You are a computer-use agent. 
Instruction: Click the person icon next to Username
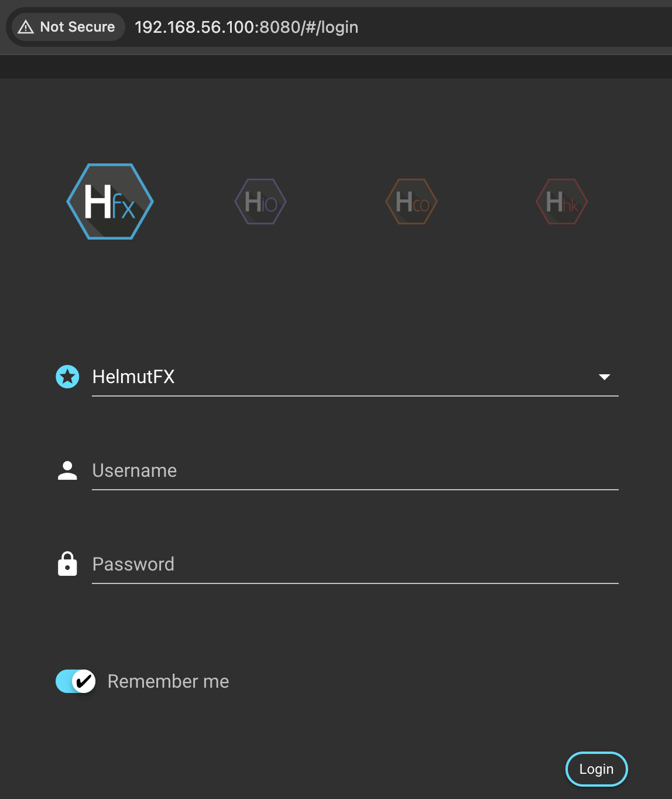click(x=67, y=470)
